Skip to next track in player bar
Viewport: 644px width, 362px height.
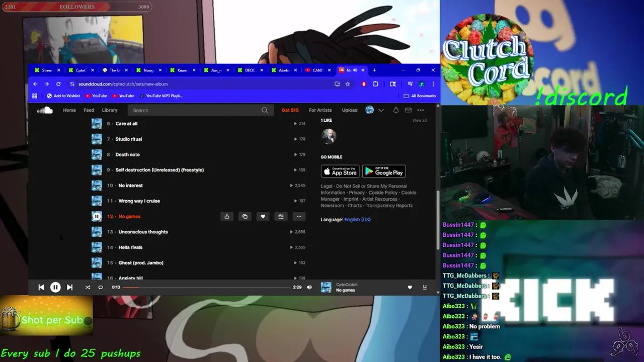pyautogui.click(x=69, y=287)
